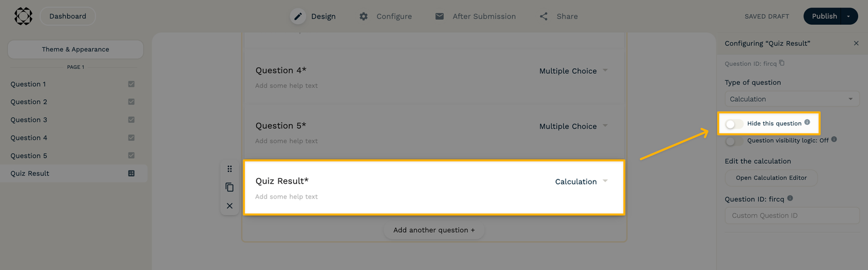
Task: Open Calculation Editor
Action: point(771,178)
